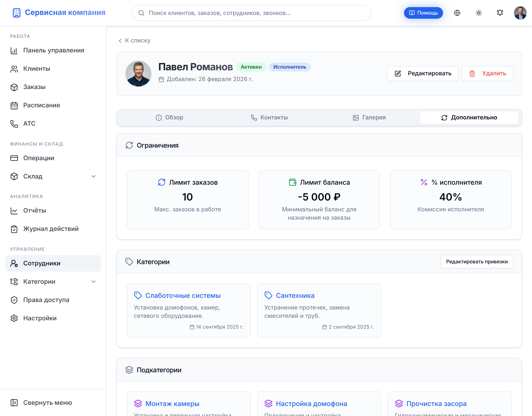Open Отчёты analytics page
This screenshot has height=416, width=532.
click(x=53, y=211)
